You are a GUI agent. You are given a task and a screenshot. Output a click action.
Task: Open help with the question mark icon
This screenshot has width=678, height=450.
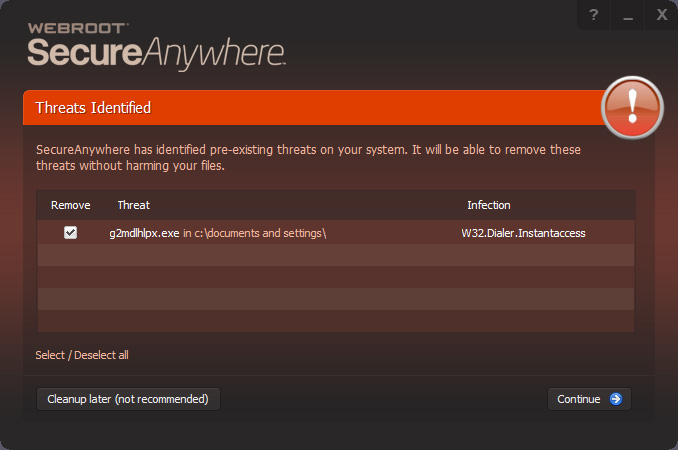594,14
